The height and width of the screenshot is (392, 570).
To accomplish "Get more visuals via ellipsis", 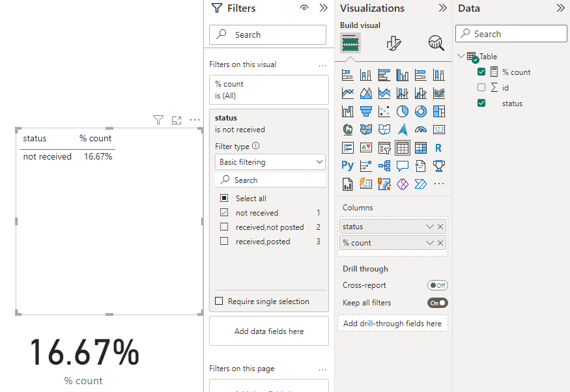I will [439, 184].
